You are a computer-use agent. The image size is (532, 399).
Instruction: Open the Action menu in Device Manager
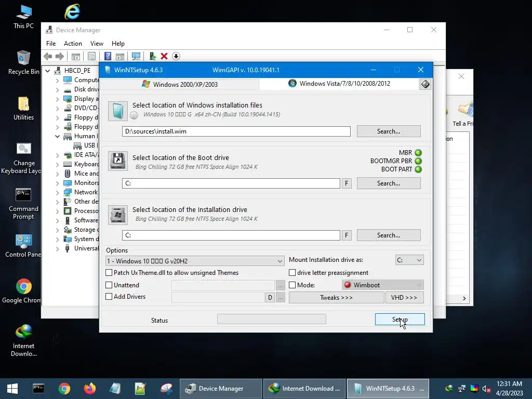[73, 44]
